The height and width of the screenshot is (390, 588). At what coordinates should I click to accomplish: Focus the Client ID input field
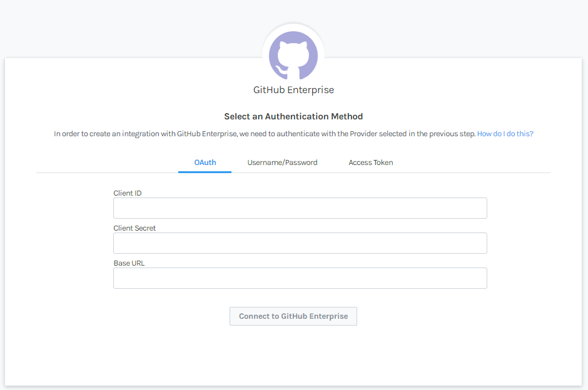300,208
